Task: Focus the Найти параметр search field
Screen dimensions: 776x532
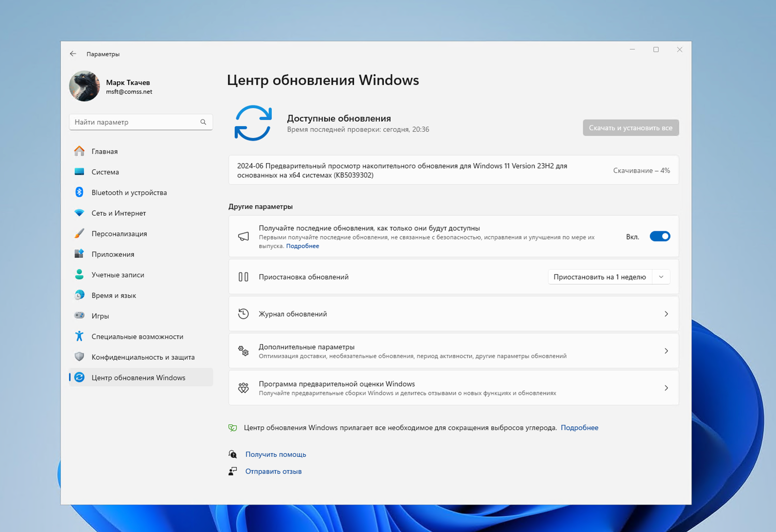Action: click(x=141, y=122)
